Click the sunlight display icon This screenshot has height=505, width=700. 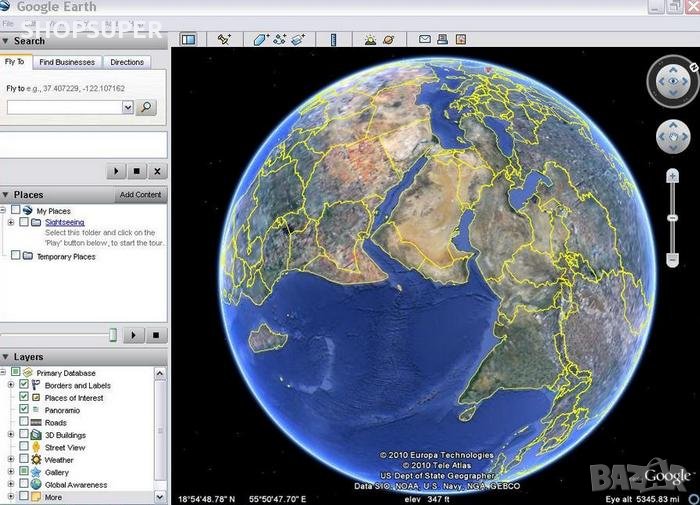[370, 40]
